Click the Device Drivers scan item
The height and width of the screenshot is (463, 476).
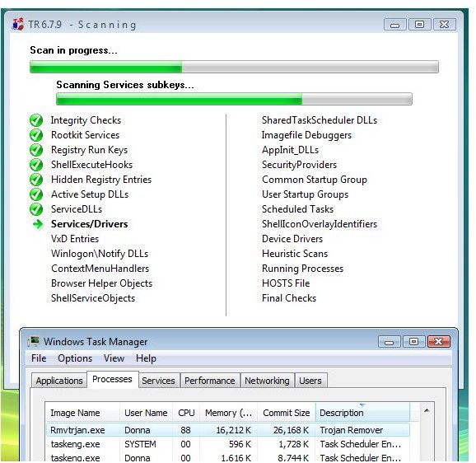tap(292, 239)
